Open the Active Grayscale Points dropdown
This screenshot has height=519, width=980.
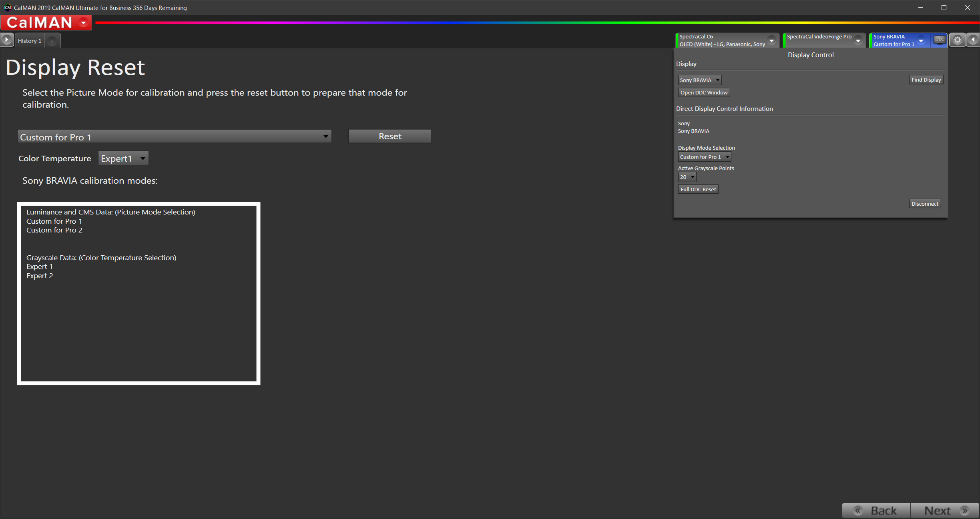coord(687,177)
